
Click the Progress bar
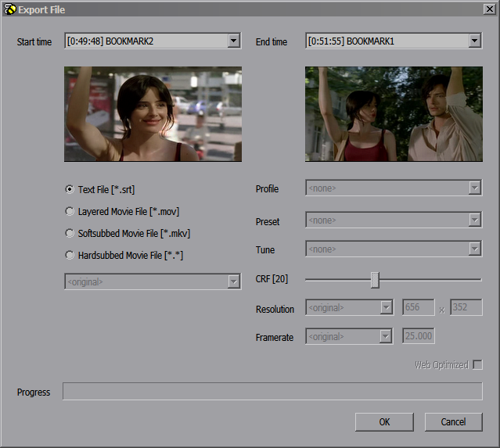272,391
